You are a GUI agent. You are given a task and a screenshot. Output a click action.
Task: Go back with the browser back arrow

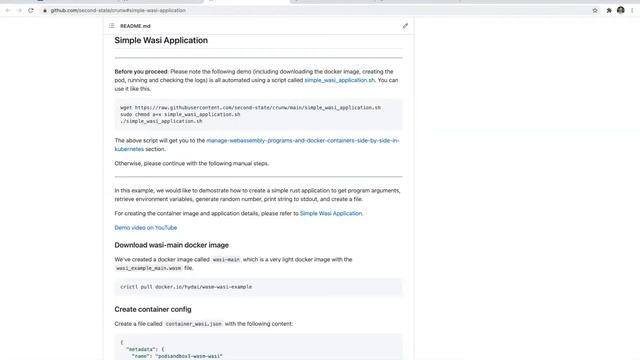[x=8, y=10]
